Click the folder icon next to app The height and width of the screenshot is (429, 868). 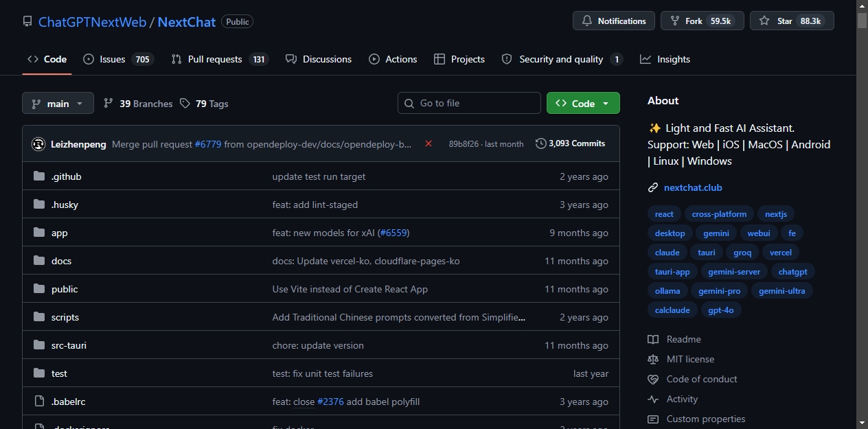39,233
